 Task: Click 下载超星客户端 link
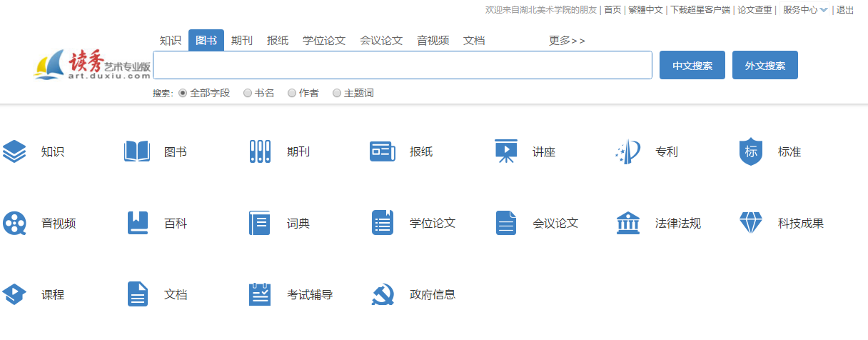700,10
